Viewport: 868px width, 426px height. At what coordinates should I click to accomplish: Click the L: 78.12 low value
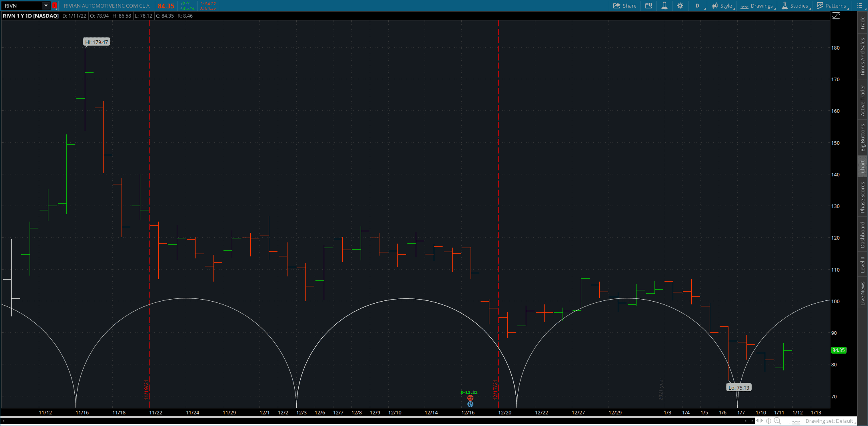click(144, 16)
